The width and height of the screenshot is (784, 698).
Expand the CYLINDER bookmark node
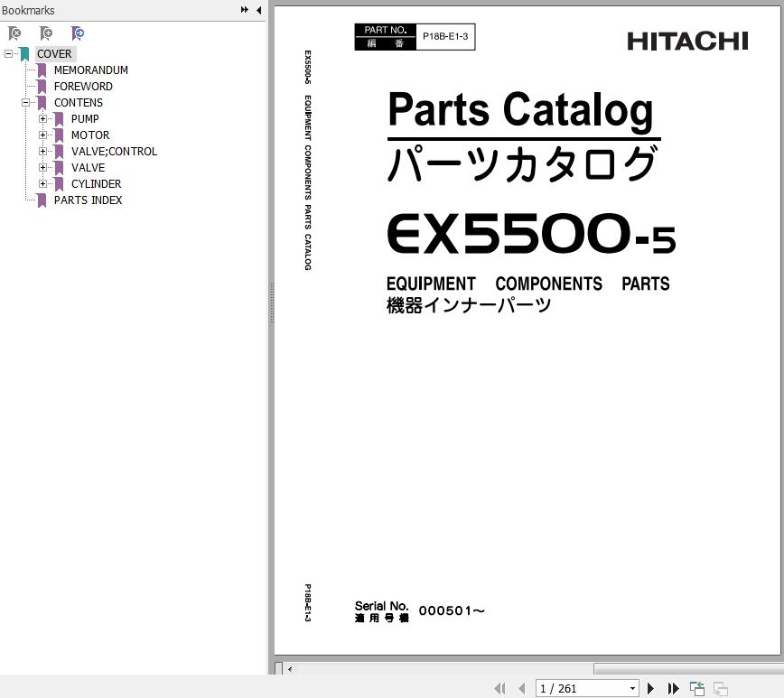click(x=42, y=183)
